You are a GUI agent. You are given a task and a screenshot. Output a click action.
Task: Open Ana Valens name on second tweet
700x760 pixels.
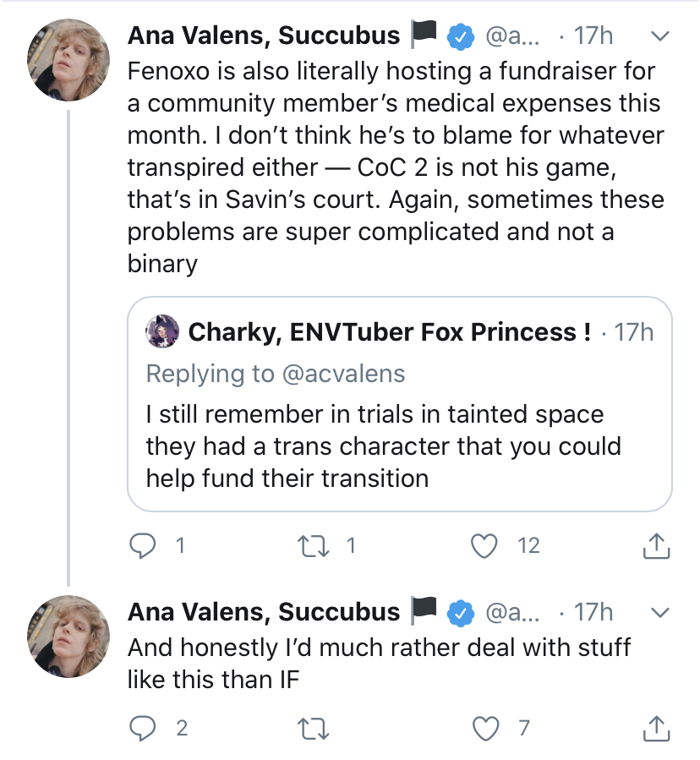(x=264, y=612)
